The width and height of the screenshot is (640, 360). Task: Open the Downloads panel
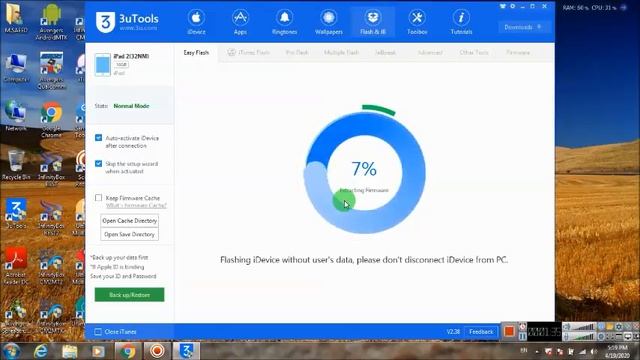click(523, 27)
